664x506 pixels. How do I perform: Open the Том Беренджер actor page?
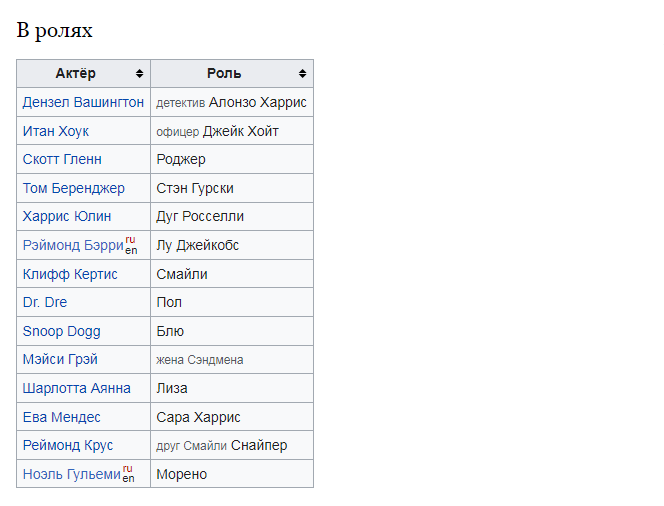tap(74, 188)
